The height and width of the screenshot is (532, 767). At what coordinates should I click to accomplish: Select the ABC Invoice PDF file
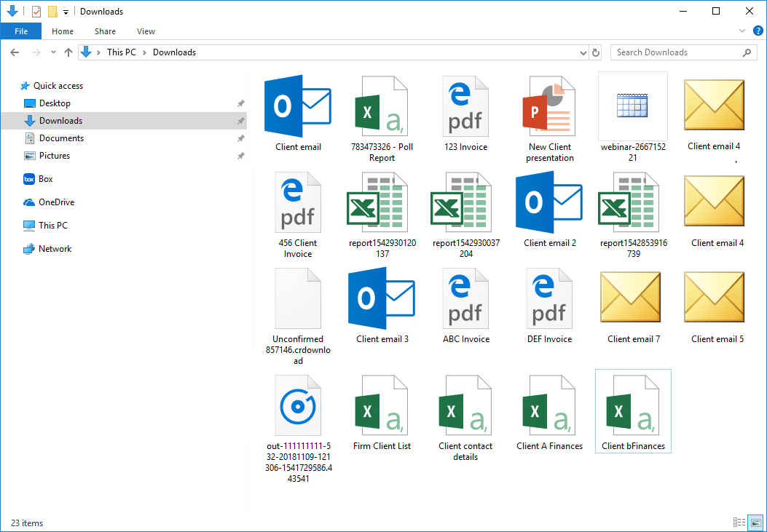(465, 306)
